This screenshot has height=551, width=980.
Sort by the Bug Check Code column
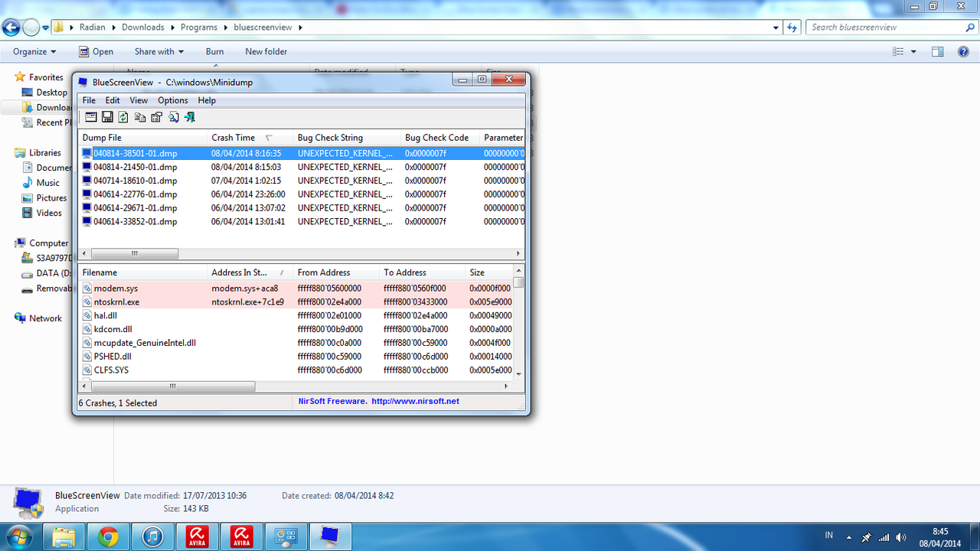pos(440,138)
